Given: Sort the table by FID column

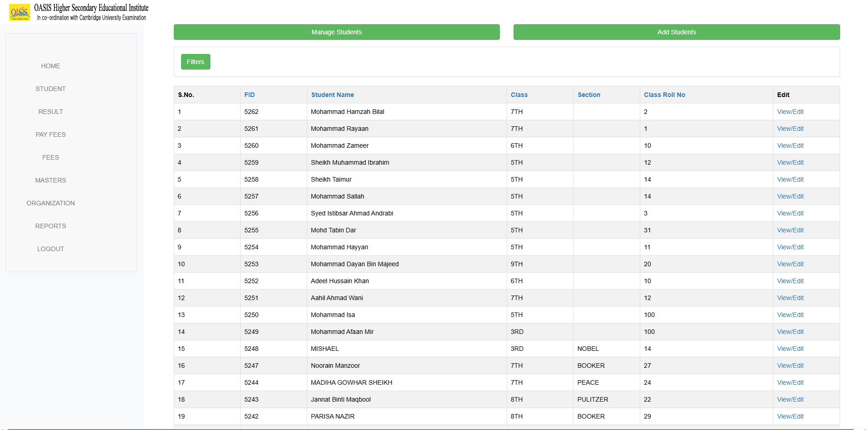Looking at the screenshot, I should 249,95.
